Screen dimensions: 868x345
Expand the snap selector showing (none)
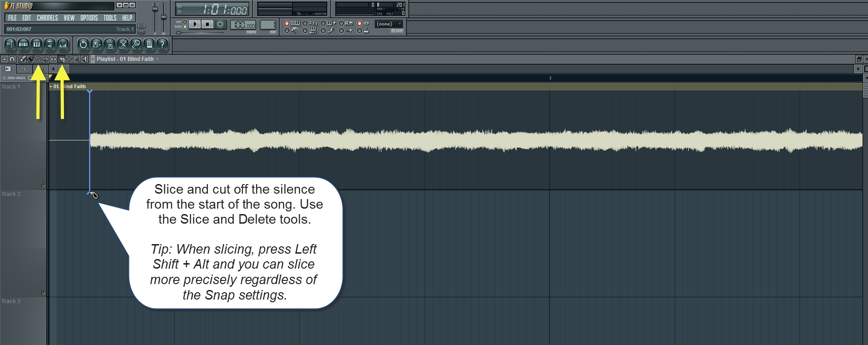(390, 24)
